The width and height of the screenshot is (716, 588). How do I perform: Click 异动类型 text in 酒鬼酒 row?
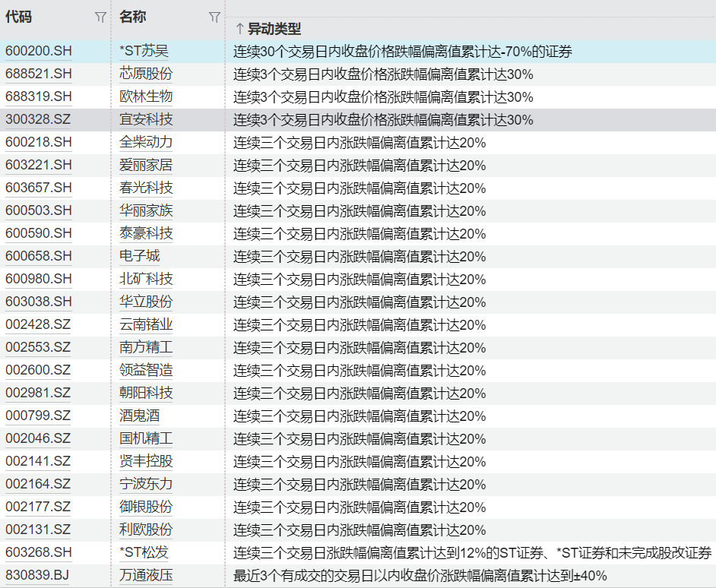point(360,416)
